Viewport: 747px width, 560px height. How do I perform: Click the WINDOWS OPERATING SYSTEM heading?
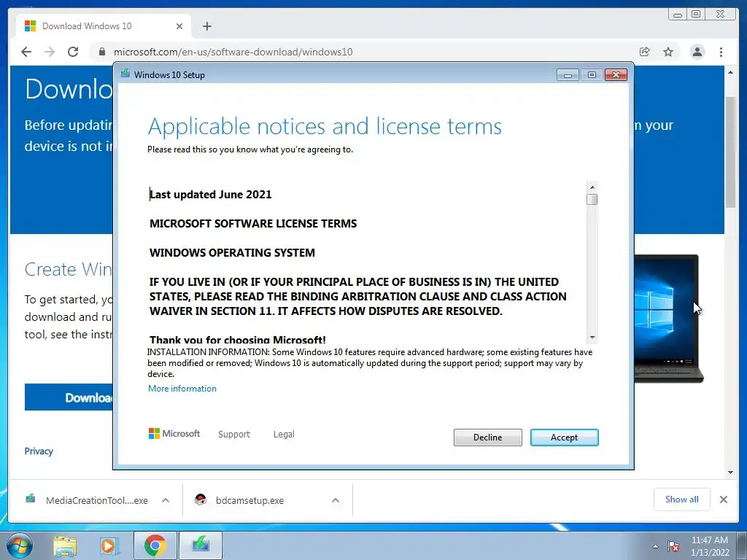click(232, 252)
